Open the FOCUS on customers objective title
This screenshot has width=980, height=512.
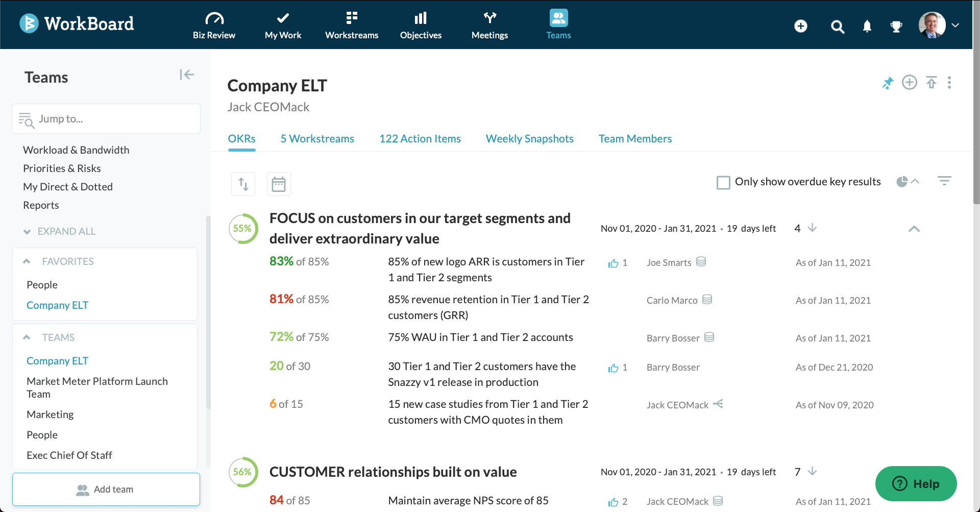pyautogui.click(x=420, y=229)
